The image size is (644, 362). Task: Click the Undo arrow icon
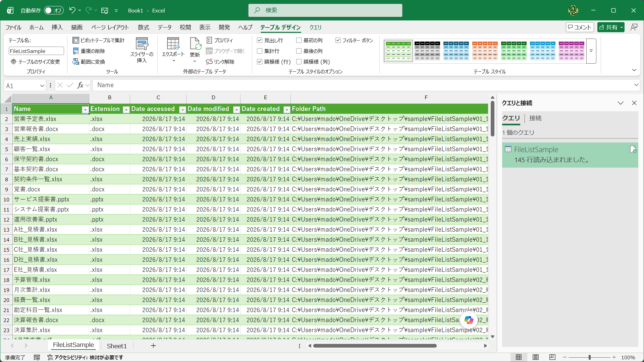pos(72,10)
